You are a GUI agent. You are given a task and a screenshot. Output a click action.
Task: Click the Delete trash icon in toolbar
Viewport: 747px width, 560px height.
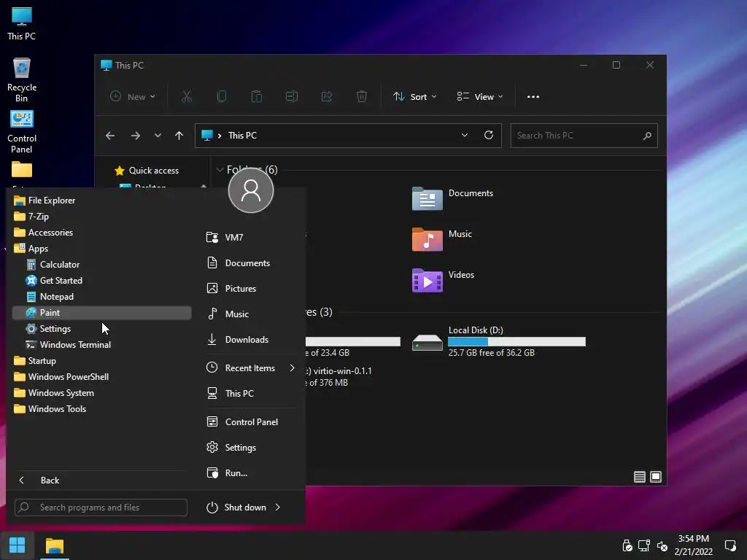coord(362,97)
